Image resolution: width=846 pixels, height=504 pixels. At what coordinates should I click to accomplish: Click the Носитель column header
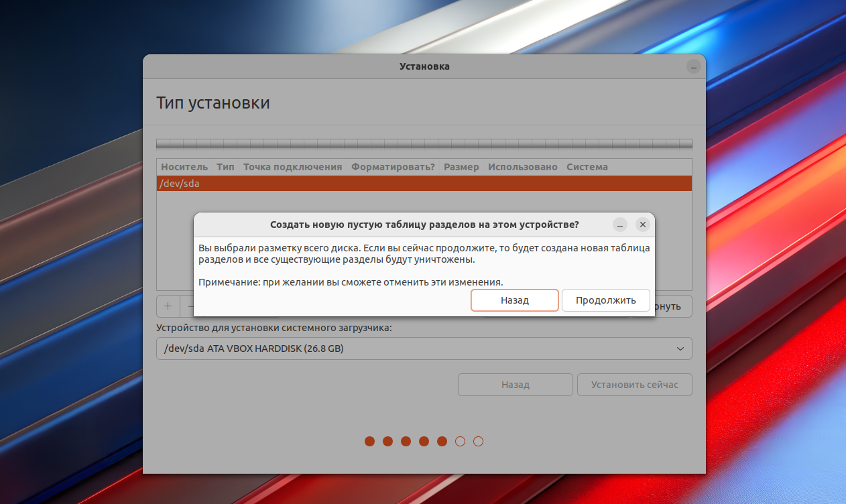[184, 167]
